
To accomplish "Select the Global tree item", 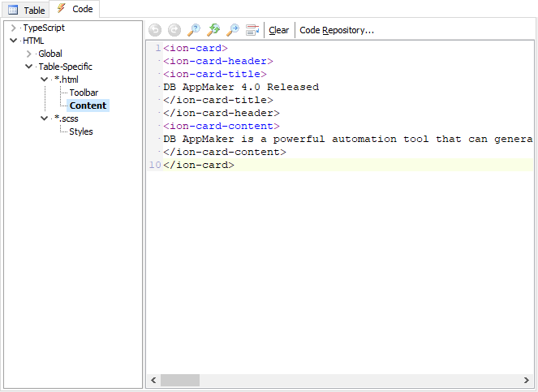I will pyautogui.click(x=50, y=54).
